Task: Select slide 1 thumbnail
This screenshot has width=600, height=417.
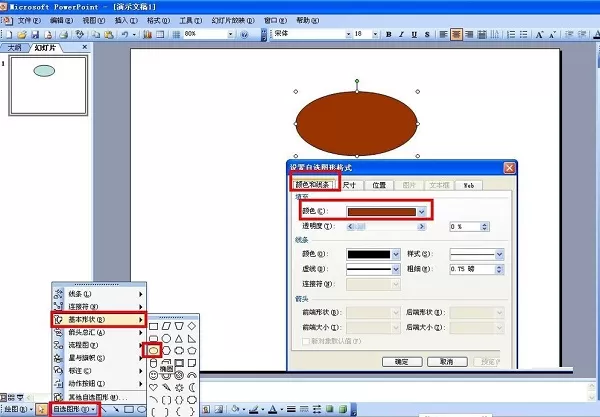Action: (x=48, y=85)
